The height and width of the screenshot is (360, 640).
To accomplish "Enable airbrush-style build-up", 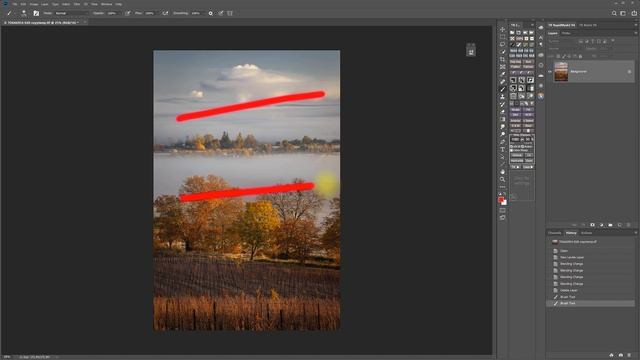I will [165, 13].
